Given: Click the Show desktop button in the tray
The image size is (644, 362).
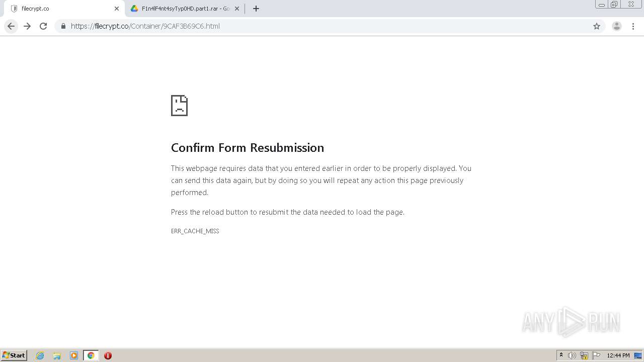Looking at the screenshot, I should 638,355.
